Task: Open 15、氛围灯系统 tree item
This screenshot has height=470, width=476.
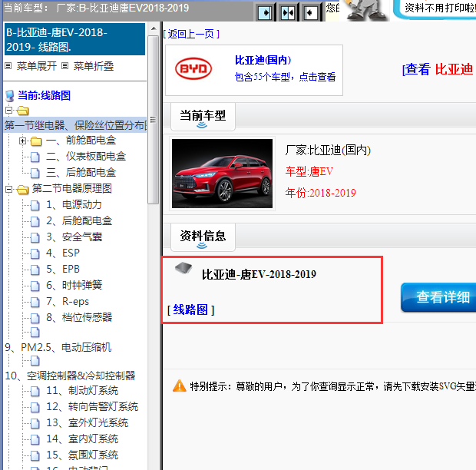Action: tap(82, 455)
